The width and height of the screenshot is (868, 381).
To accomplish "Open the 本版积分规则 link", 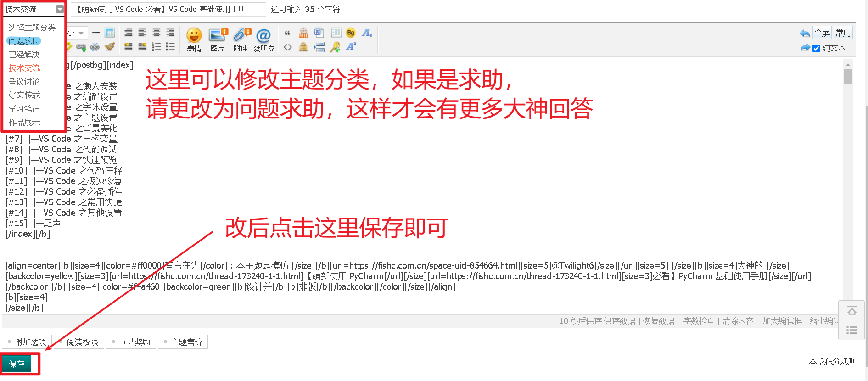I will (832, 361).
